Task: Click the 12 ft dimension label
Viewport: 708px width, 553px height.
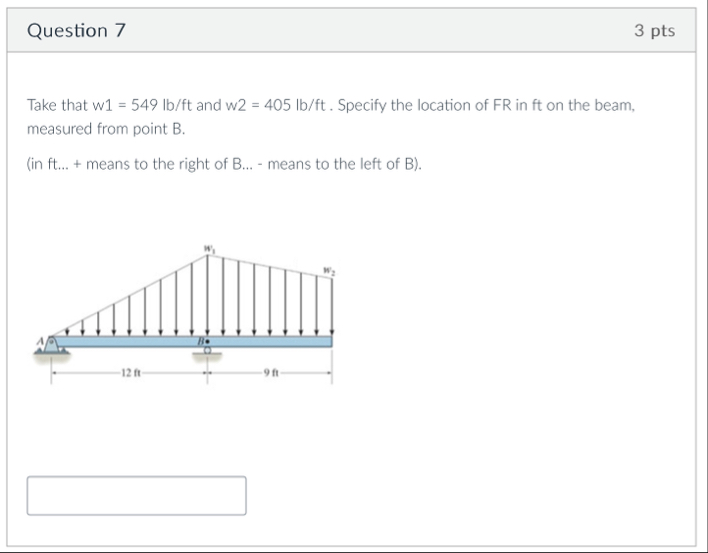Action: (130, 373)
